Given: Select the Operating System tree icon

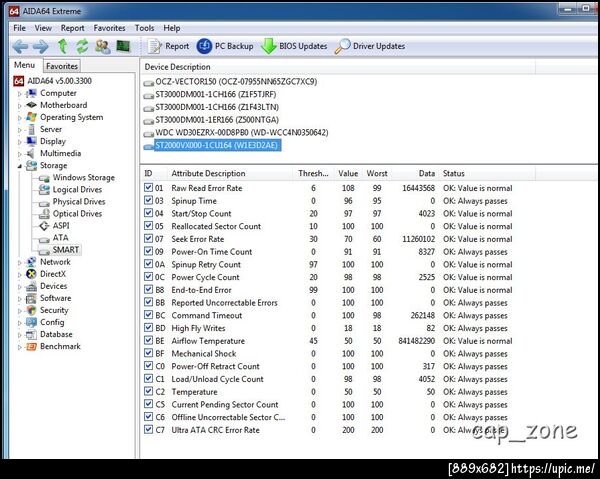Looking at the screenshot, I should click(x=31, y=117).
